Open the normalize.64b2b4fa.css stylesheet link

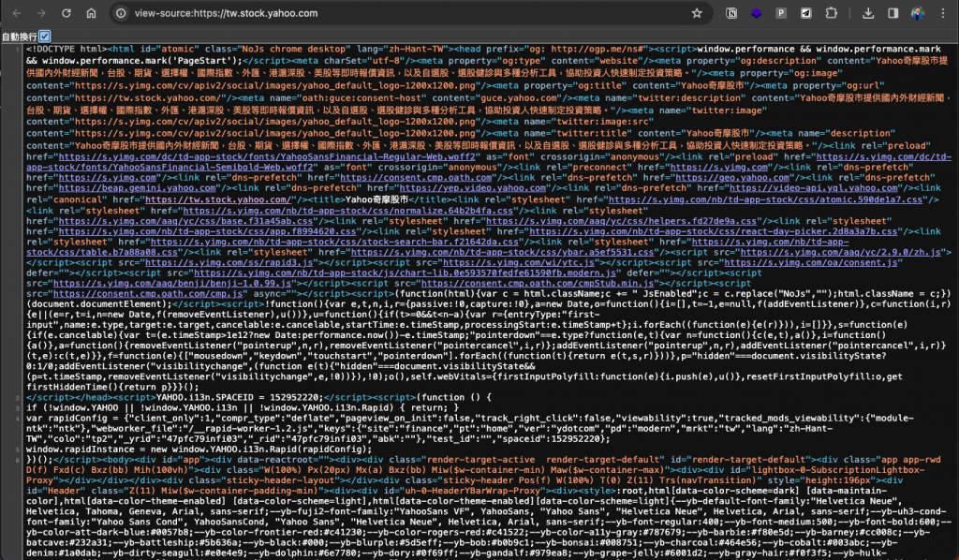(x=348, y=211)
